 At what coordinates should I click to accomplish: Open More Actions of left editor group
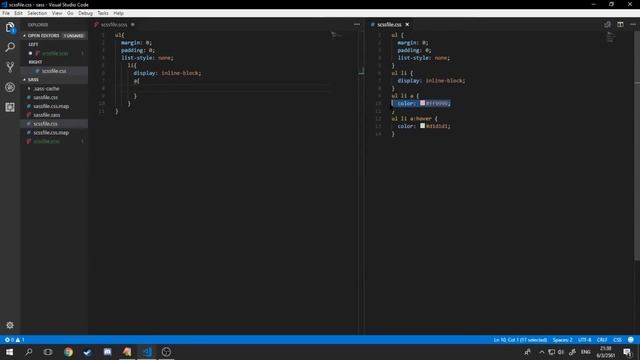(x=357, y=24)
